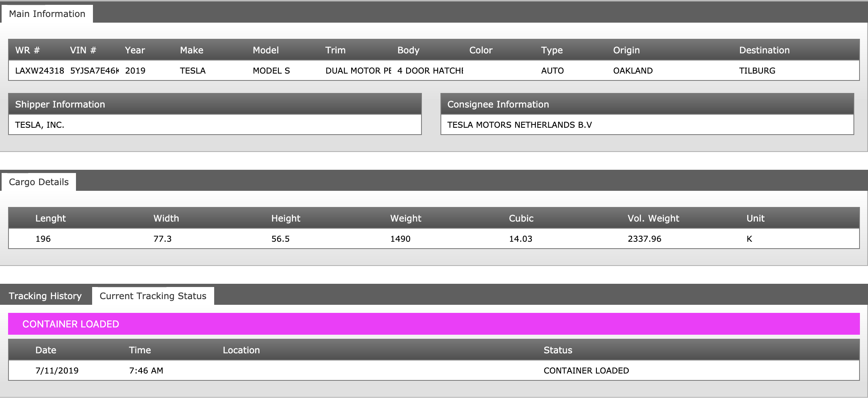Screen dimensions: 868x401
Task: Click the 2019 year value
Action: [x=135, y=71]
